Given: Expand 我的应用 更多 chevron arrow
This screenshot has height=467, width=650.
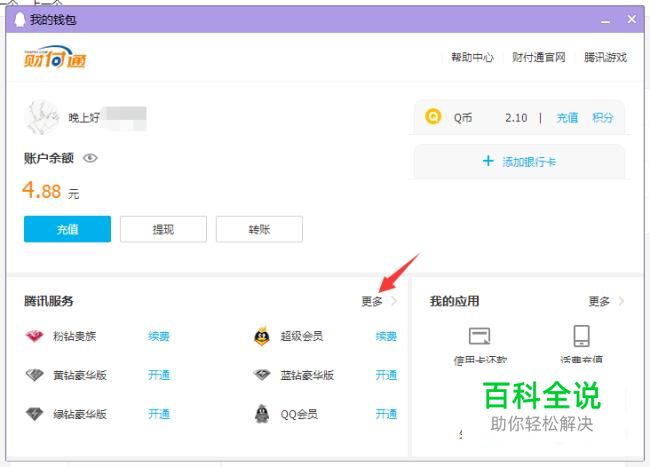Looking at the screenshot, I should [621, 301].
